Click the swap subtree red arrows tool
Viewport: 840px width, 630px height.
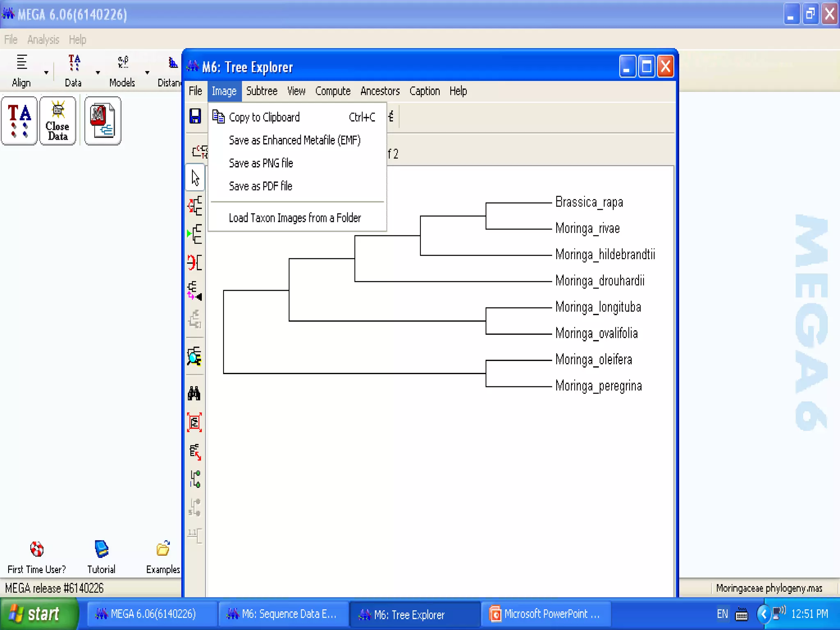coord(195,262)
